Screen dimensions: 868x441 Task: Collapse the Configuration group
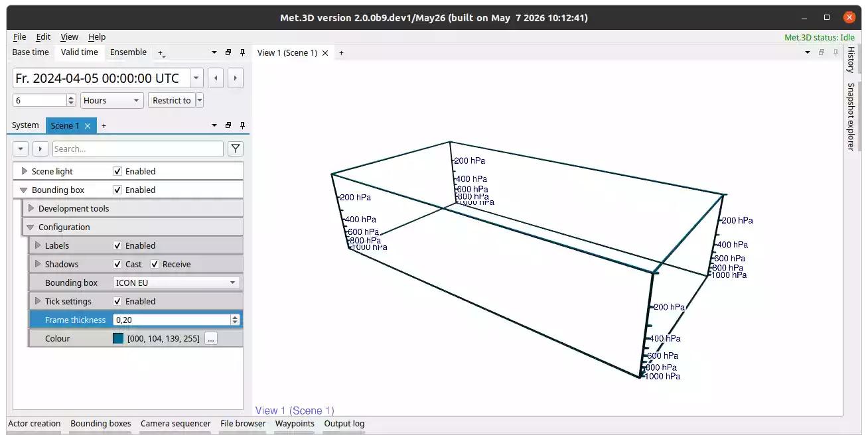pos(31,227)
